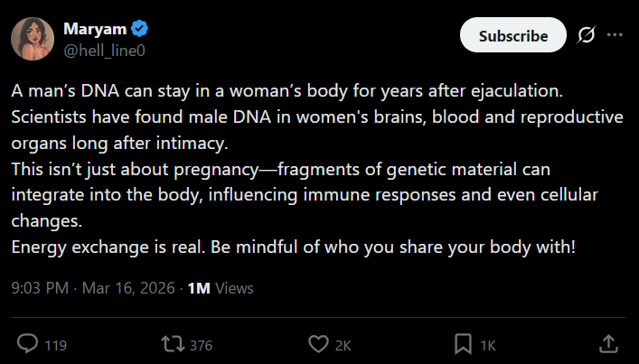The height and width of the screenshot is (364, 639).
Task: Bookmark this post using the bookmark icon
Action: pyautogui.click(x=463, y=343)
